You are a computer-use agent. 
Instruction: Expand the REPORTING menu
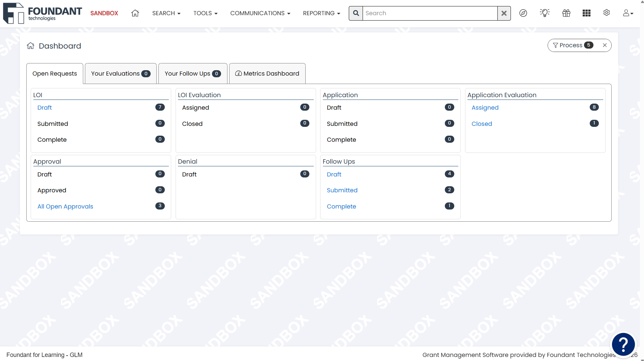[x=321, y=13]
